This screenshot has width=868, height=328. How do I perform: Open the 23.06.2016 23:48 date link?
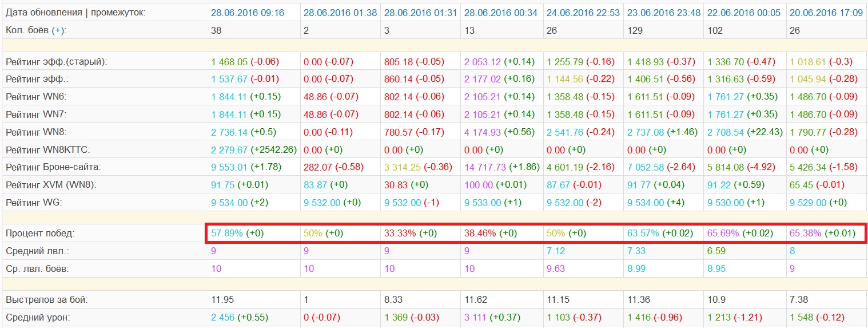coord(664,13)
